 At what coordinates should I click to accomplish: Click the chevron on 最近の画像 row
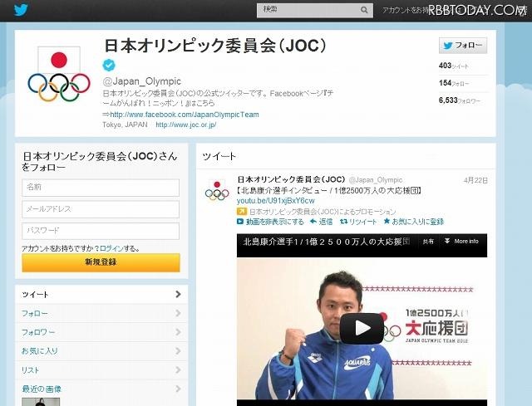[178, 389]
